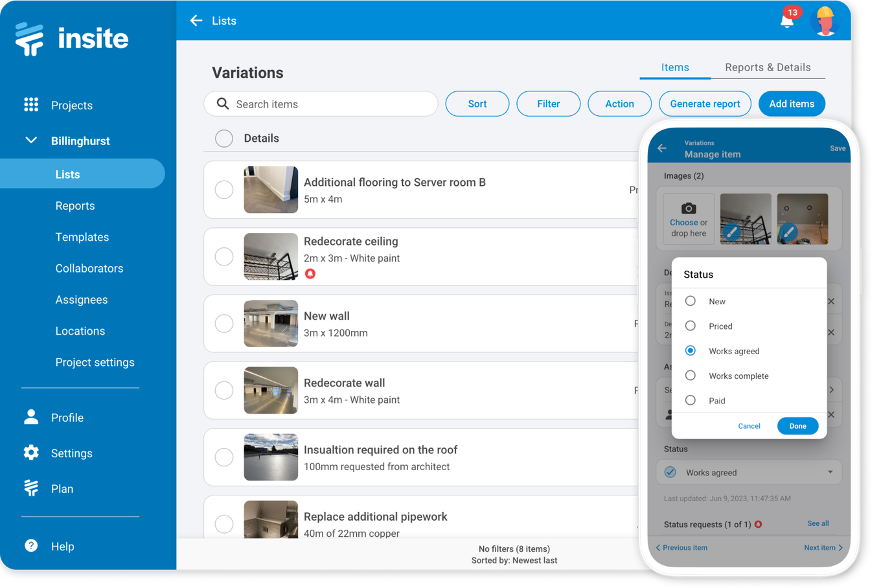Select the Priced status radio button
The height and width of the screenshot is (588, 881).
coord(690,326)
